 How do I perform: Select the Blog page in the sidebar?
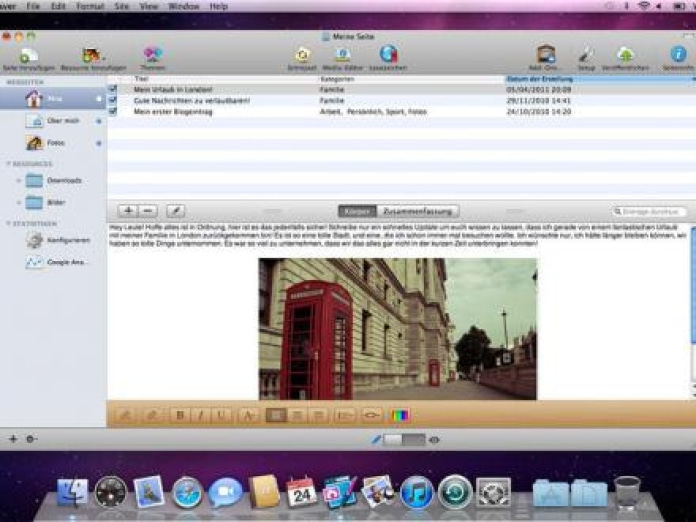[53, 99]
